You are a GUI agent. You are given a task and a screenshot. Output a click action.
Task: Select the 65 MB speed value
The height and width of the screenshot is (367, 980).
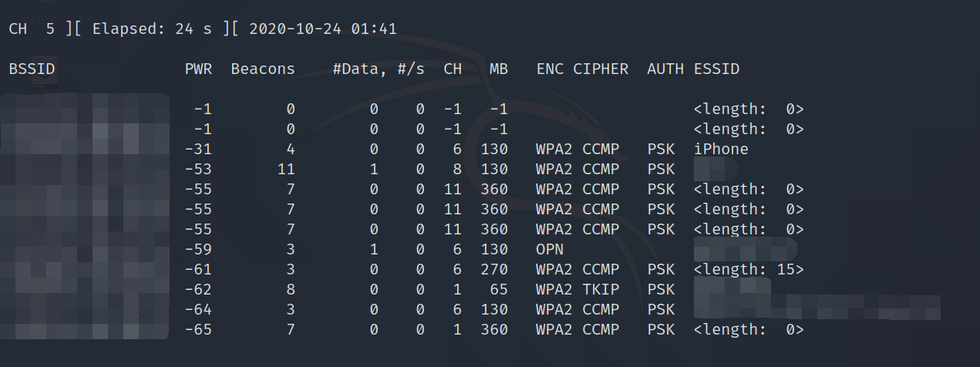pyautogui.click(x=498, y=290)
